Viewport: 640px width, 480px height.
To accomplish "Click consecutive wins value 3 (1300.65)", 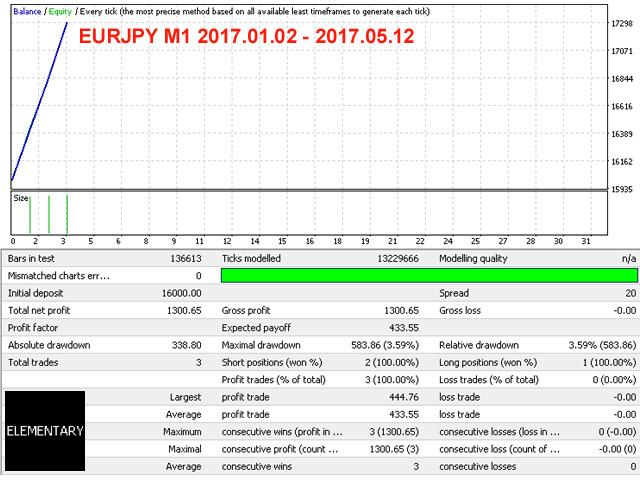I will (x=394, y=432).
